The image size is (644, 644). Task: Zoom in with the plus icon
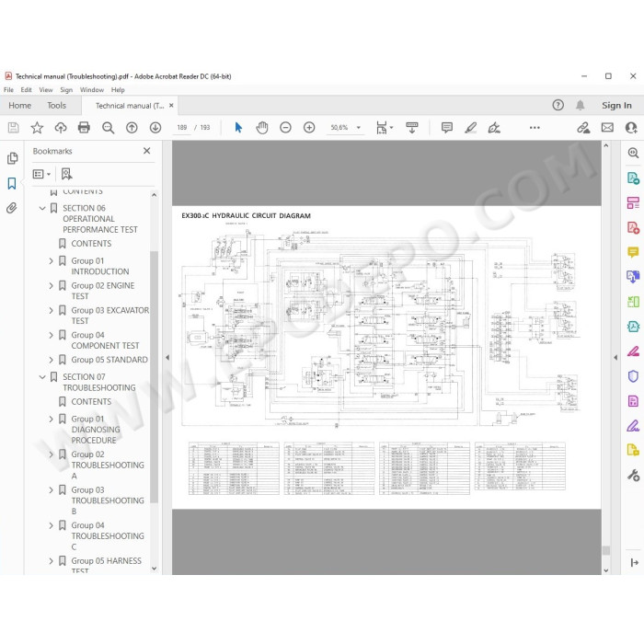tap(309, 128)
